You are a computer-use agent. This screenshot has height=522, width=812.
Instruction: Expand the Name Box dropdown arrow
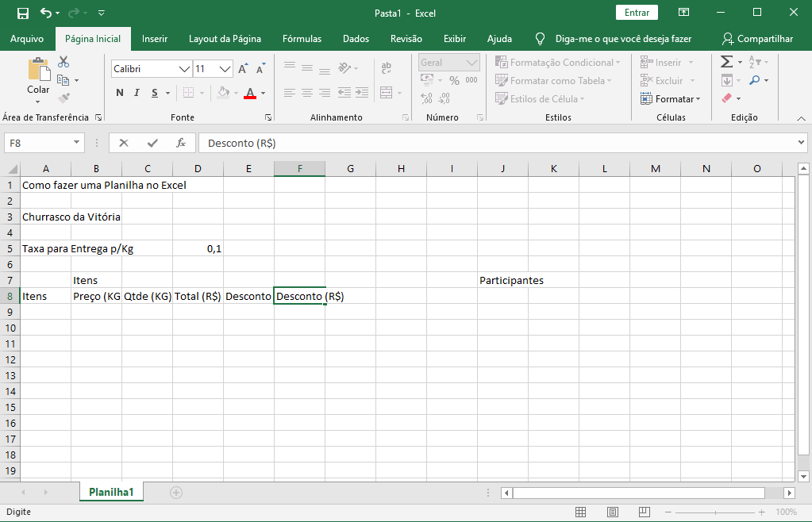(x=77, y=143)
